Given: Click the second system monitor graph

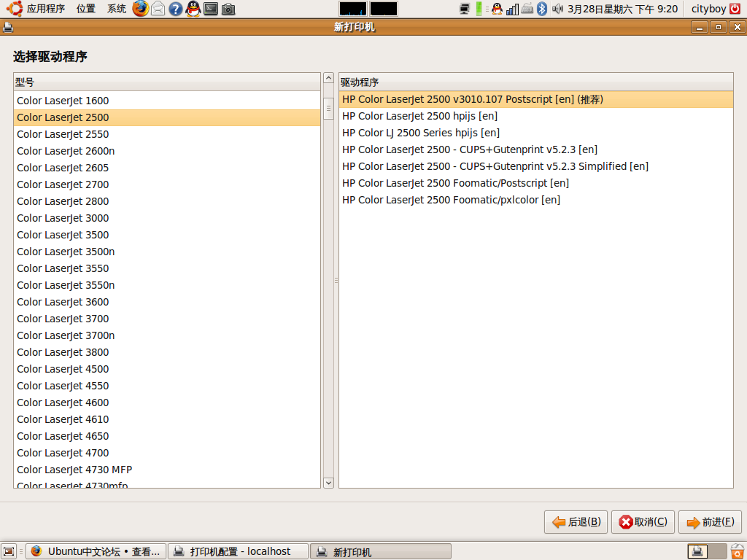Looking at the screenshot, I should [384, 9].
